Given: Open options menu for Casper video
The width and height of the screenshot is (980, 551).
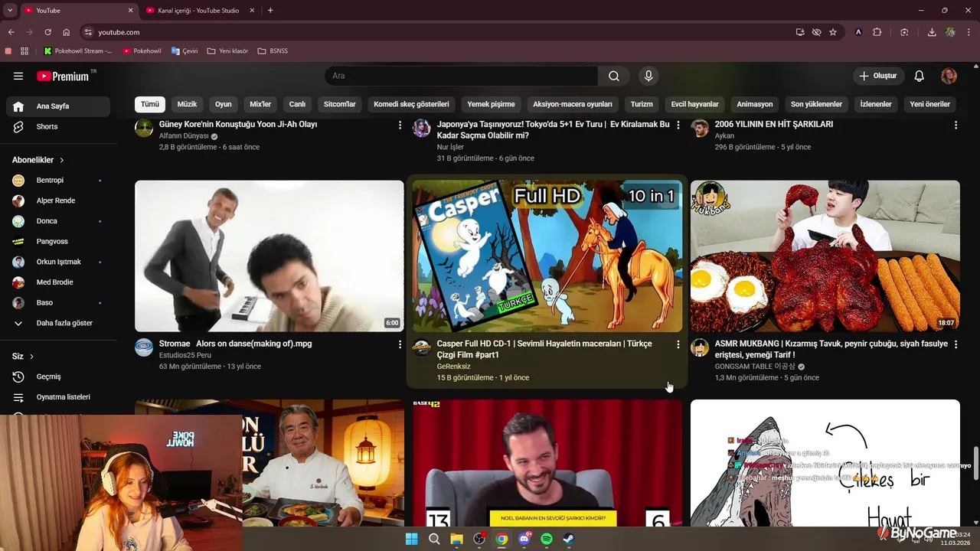Looking at the screenshot, I should coord(678,344).
